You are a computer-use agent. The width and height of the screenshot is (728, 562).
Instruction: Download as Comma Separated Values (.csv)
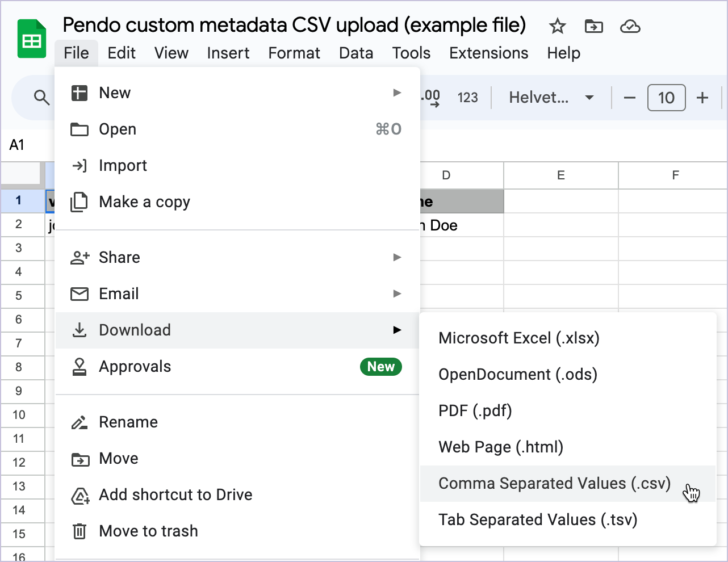point(568,483)
